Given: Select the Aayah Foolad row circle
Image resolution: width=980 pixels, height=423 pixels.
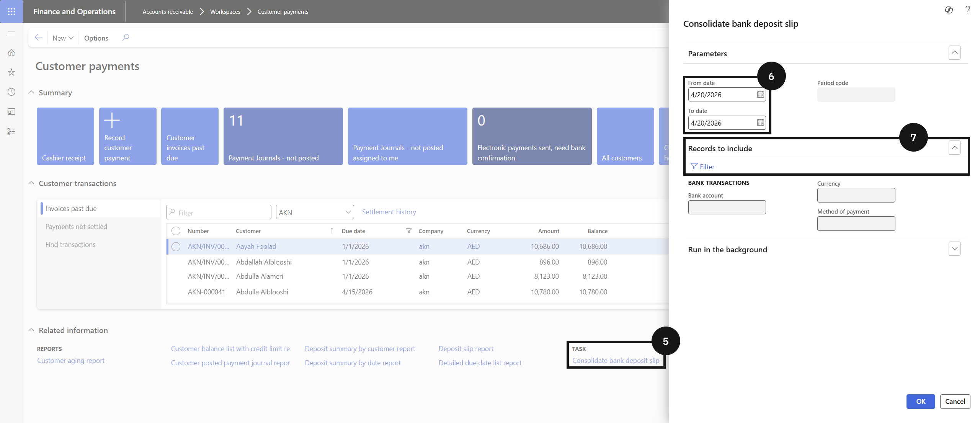Looking at the screenshot, I should point(176,247).
